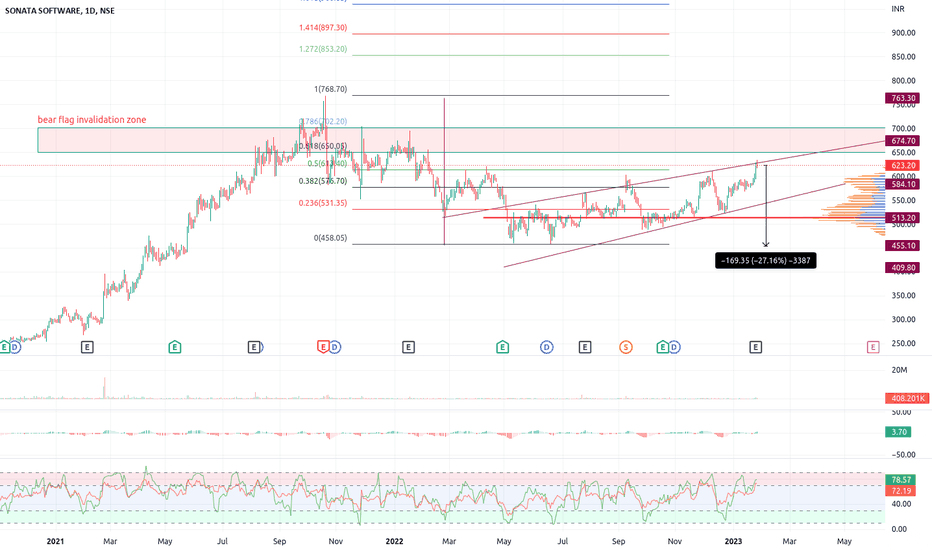The image size is (932, 550).
Task: Click the blue dividend marker at chart's far left
Action: [15, 347]
